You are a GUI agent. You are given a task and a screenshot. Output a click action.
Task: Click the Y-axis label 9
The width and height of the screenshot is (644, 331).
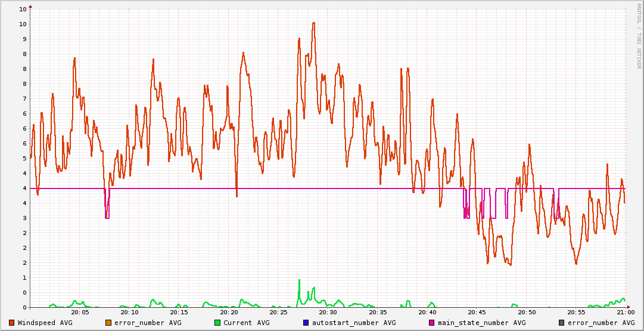tap(23, 39)
